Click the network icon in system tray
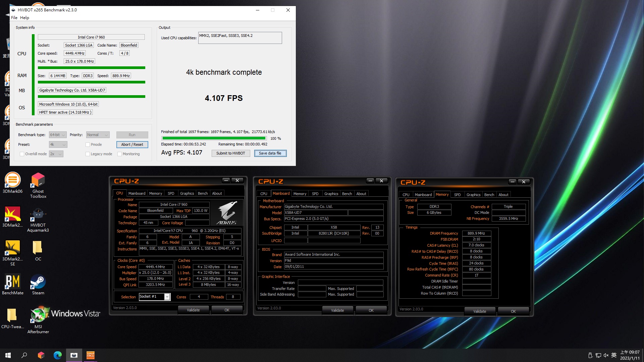This screenshot has height=362, width=644. [x=598, y=355]
